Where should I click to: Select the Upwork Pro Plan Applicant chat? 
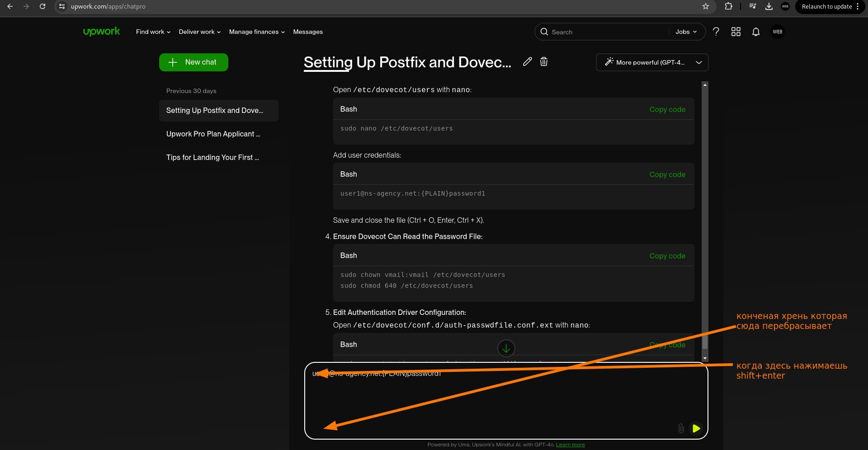(213, 134)
